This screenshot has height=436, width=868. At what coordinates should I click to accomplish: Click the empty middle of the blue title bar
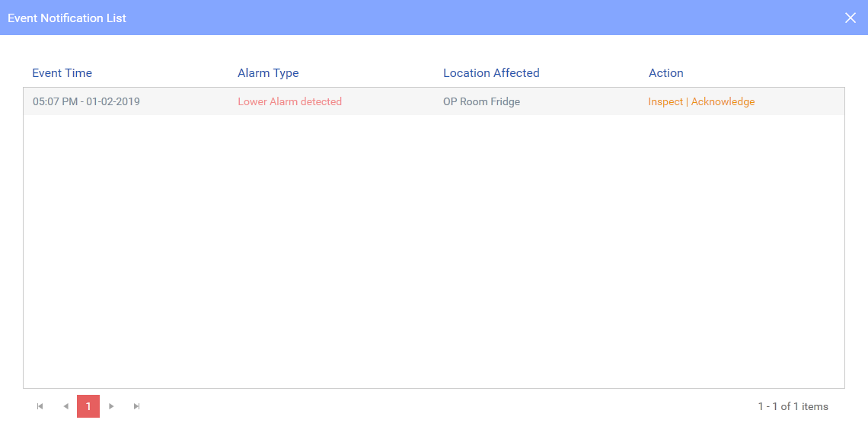pos(457,18)
